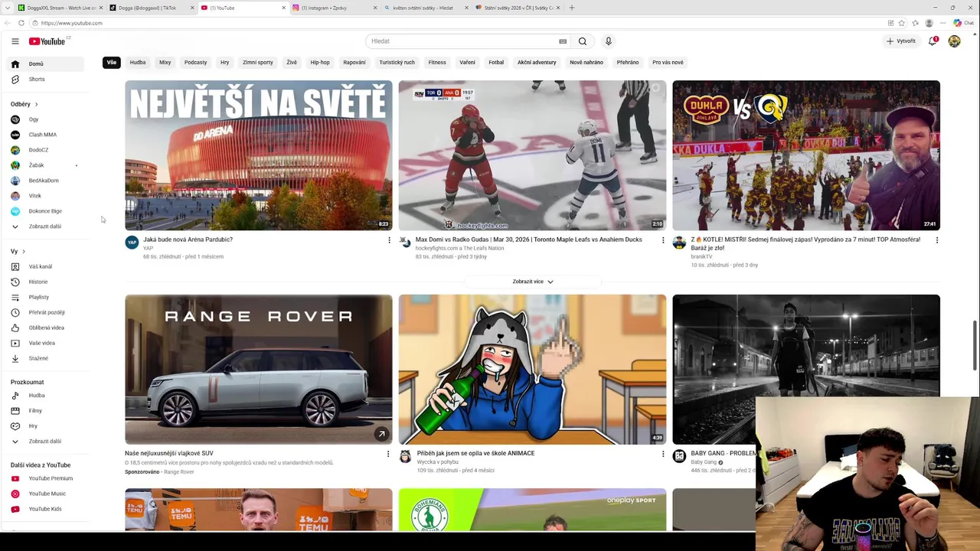This screenshot has width=980, height=551.
Task: Play the NEJVĚTŠÍ NA SVĚTĚ arena thumbnail
Action: (x=259, y=155)
